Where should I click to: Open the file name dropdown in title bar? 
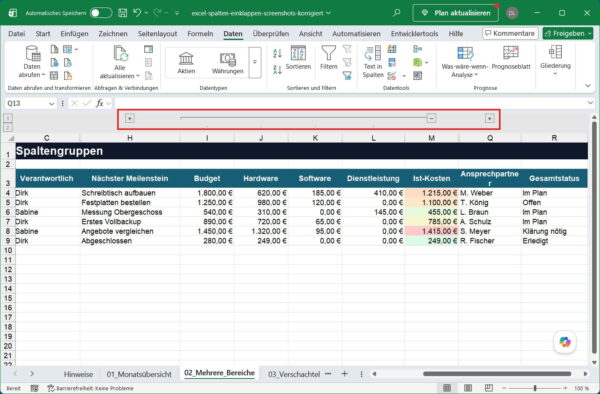pos(328,13)
